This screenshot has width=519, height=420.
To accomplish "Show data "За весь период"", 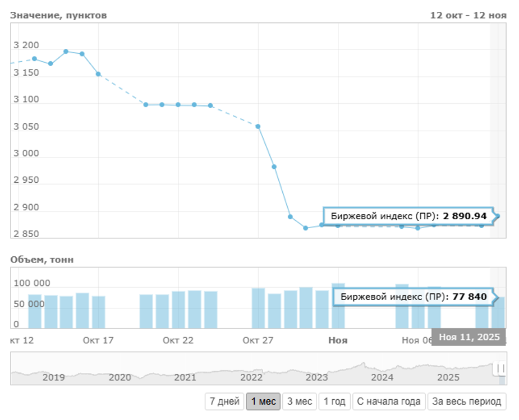I will (467, 401).
